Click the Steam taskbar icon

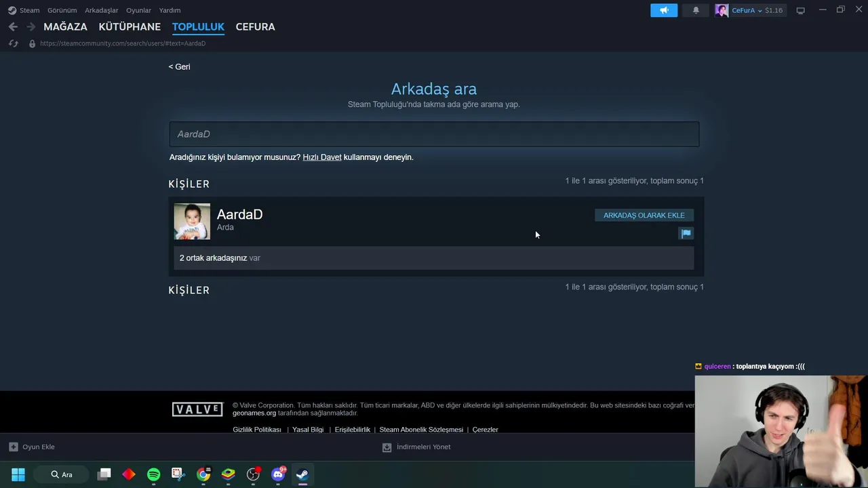tap(302, 474)
